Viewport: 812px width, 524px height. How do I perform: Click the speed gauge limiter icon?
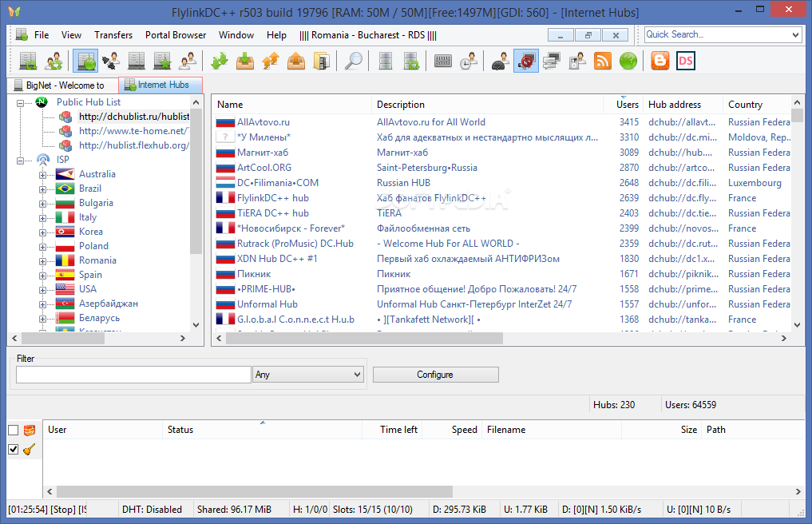pyautogui.click(x=501, y=62)
